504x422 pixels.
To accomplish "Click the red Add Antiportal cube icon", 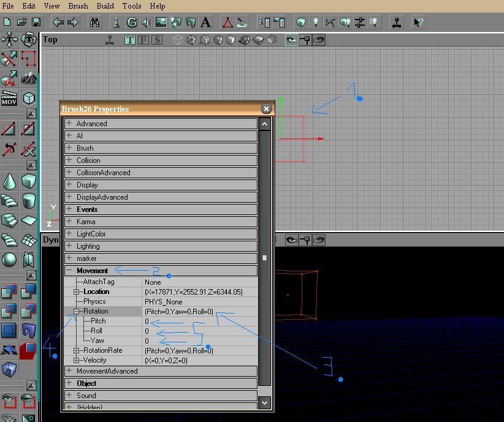I will pyautogui.click(x=29, y=350).
